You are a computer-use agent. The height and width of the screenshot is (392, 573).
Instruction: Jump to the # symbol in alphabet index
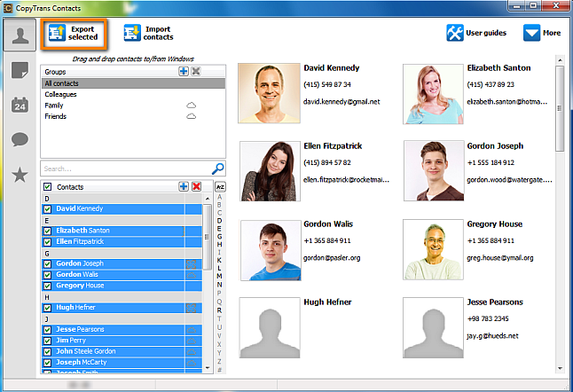tap(219, 369)
